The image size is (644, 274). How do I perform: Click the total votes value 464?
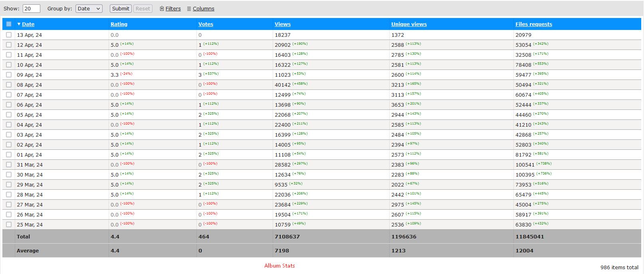[x=204, y=236]
